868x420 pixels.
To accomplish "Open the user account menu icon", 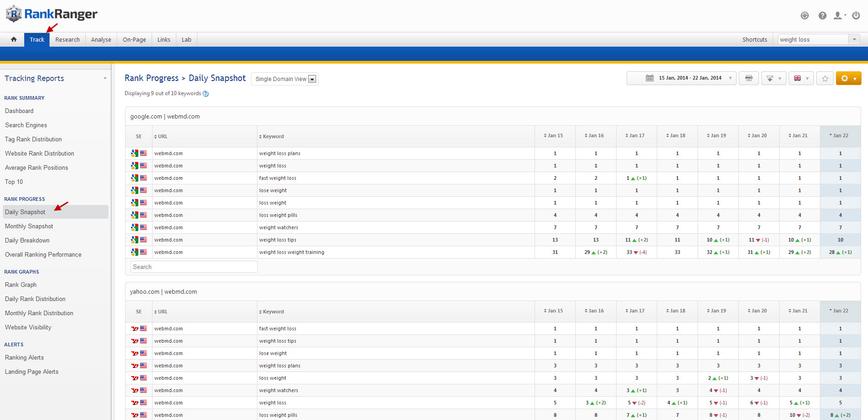I will click(839, 16).
